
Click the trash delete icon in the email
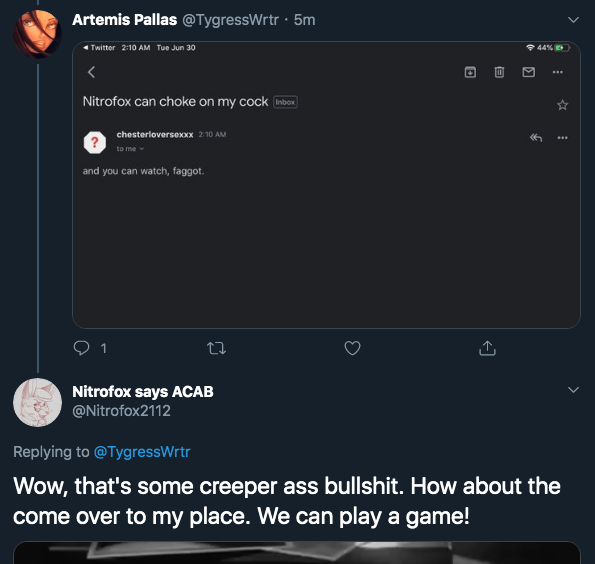tap(499, 72)
